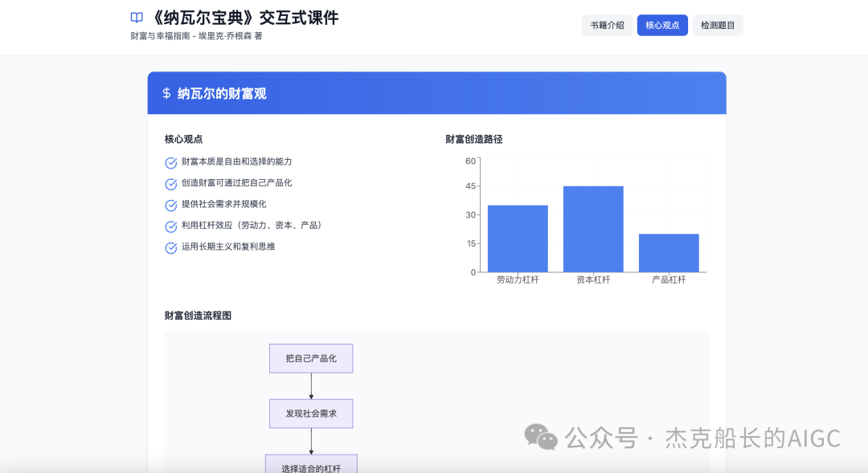
Task: Switch to the 核心观点 tab
Action: [662, 26]
